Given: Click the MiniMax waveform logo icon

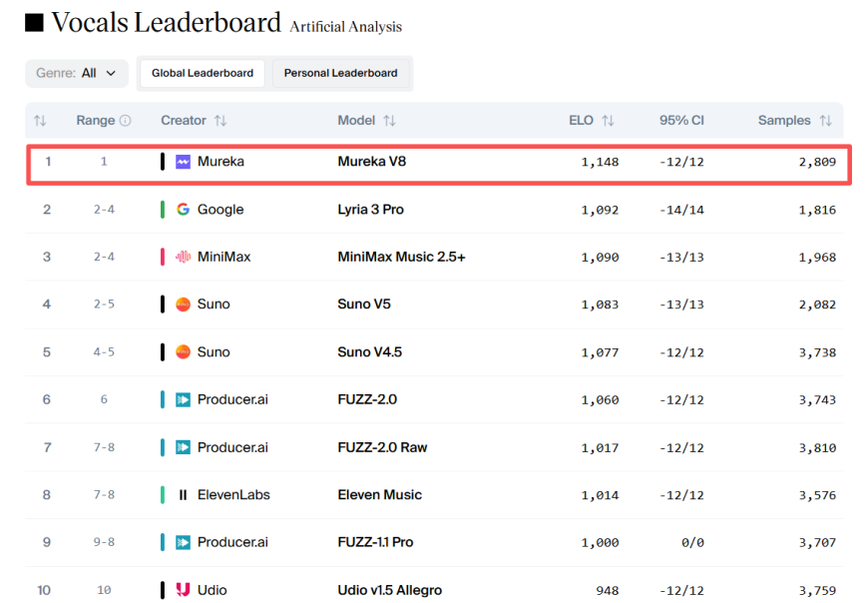Looking at the screenshot, I should (183, 257).
